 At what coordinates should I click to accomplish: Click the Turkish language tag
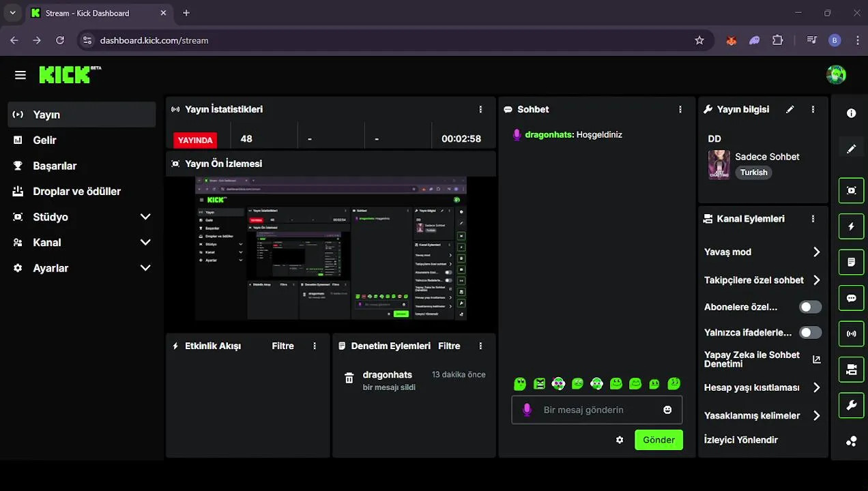[754, 173]
